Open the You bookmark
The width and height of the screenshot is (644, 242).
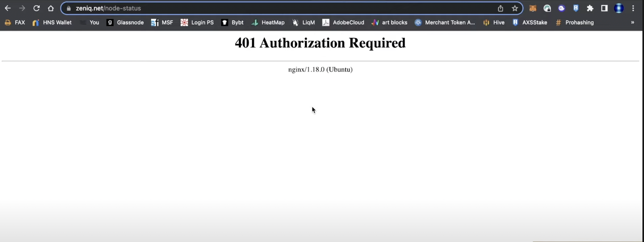[89, 22]
